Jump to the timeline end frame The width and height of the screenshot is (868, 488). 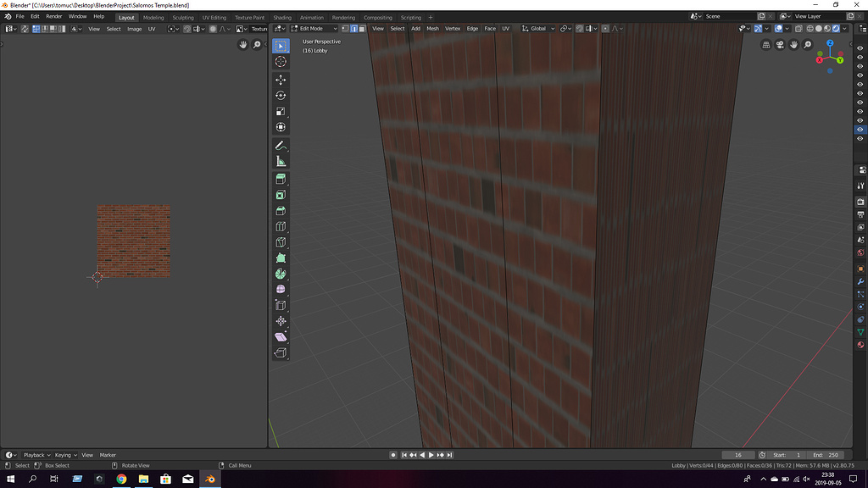click(449, 455)
